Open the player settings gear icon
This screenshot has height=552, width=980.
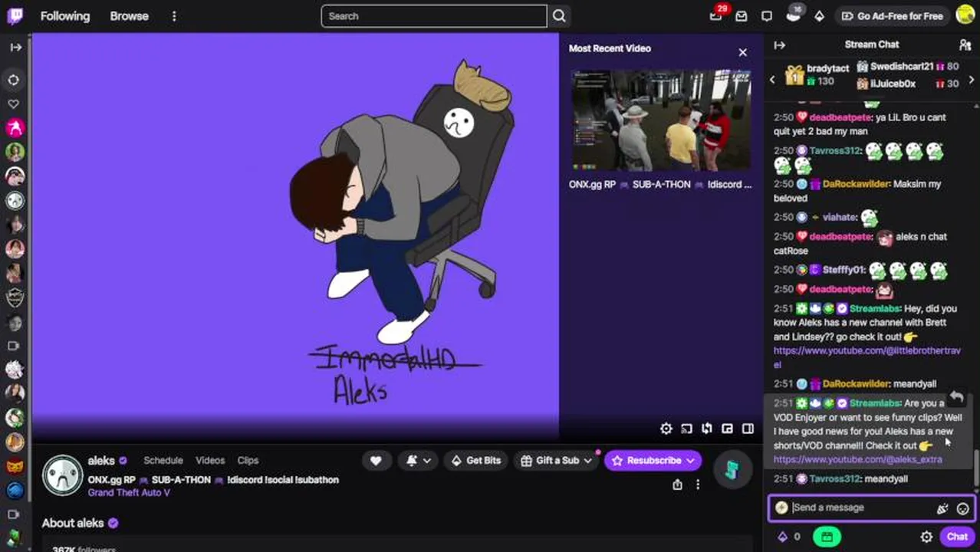(666, 429)
